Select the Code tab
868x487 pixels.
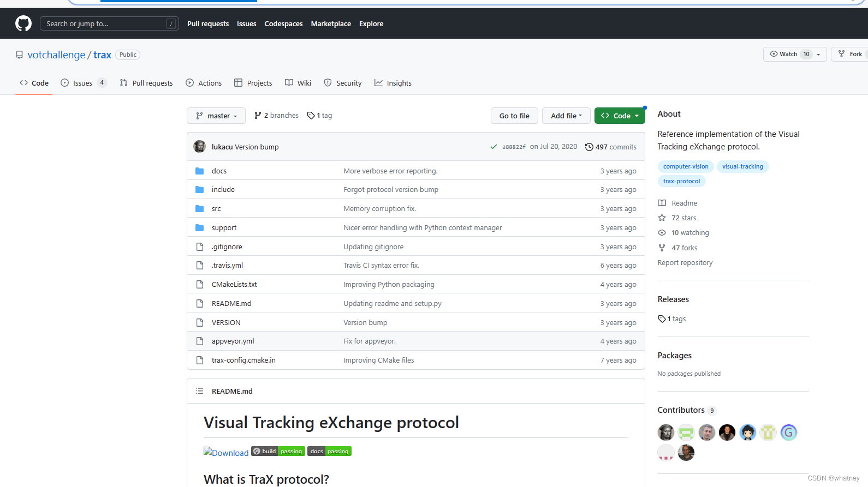pyautogui.click(x=34, y=83)
